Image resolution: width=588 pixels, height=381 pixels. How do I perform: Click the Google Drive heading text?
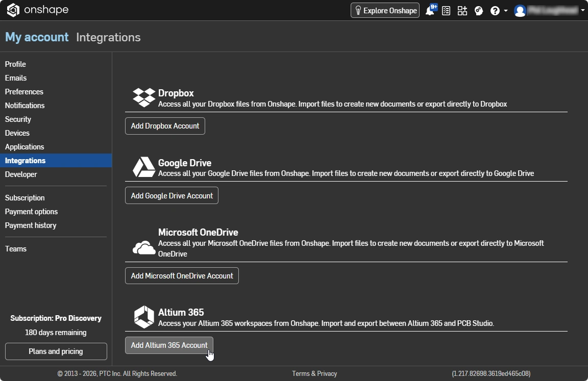[184, 163]
